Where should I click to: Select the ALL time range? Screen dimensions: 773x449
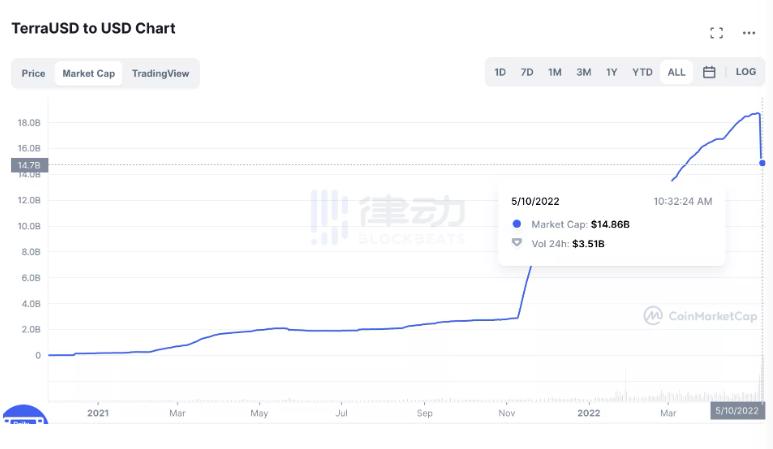point(676,72)
